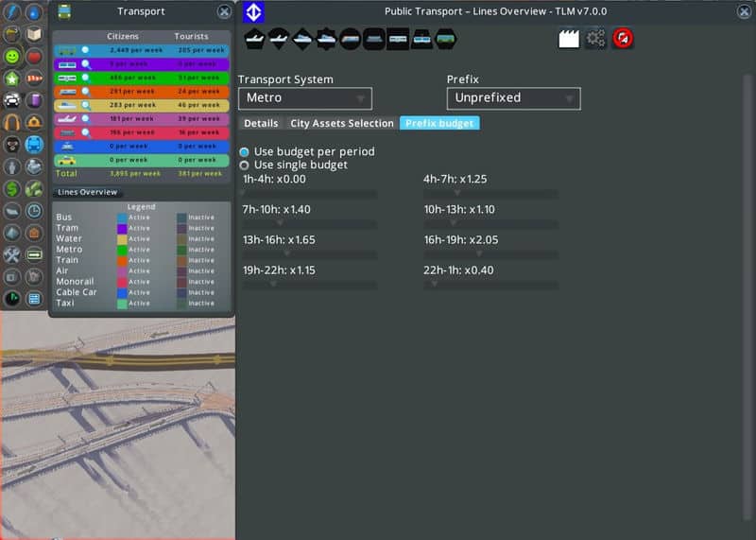Click the blue TLM diamond logo icon
Image resolution: width=756 pixels, height=540 pixels.
(254, 11)
